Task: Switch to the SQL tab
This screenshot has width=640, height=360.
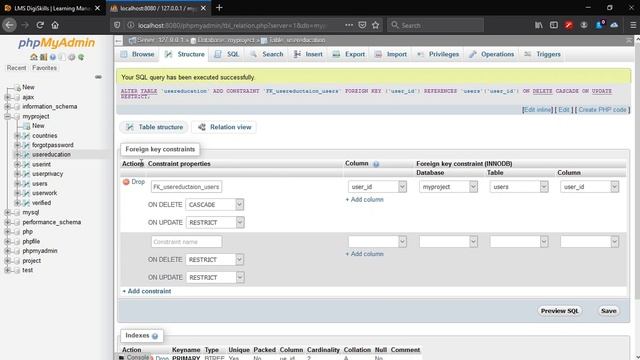Action: pyautogui.click(x=227, y=54)
